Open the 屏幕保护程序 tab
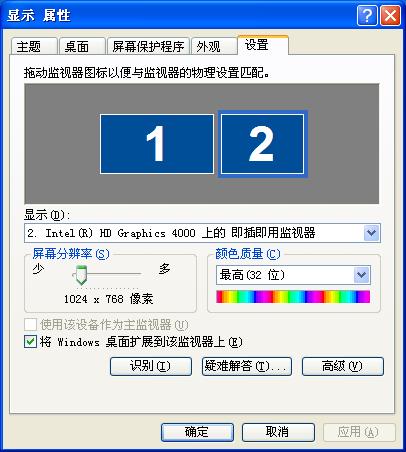Image resolution: width=406 pixels, height=452 pixels. coord(148,46)
